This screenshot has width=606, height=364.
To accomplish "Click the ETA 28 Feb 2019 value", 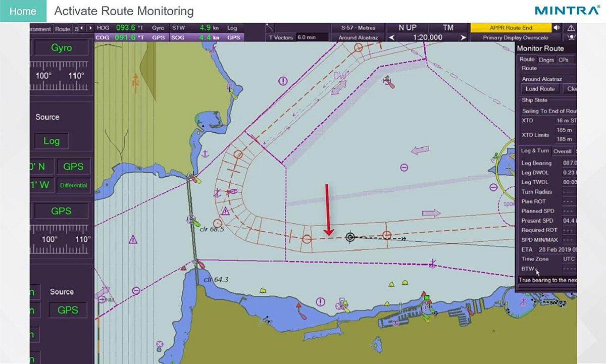I will click(x=558, y=249).
